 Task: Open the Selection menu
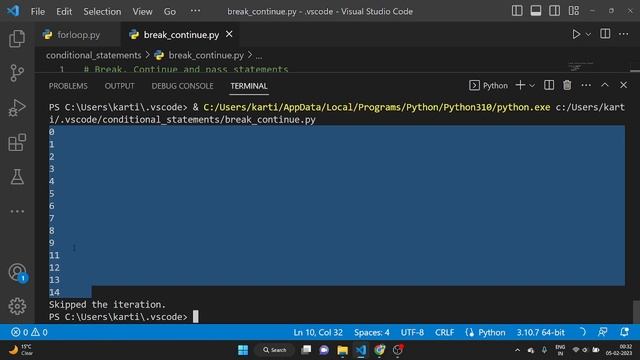(102, 11)
